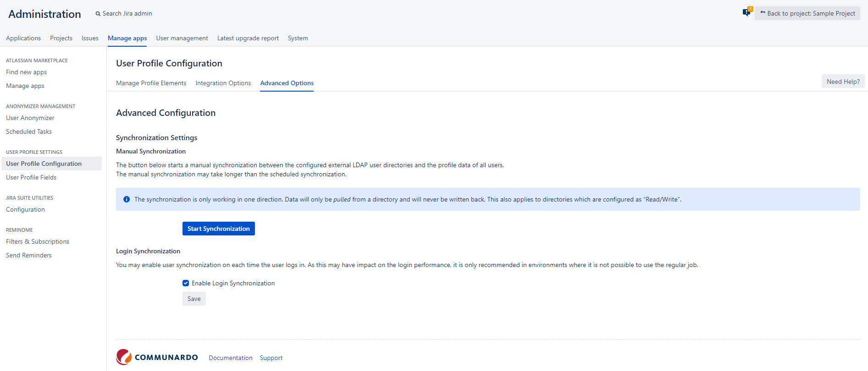
Task: Open User Profile Fields in sidebar
Action: pyautogui.click(x=31, y=177)
